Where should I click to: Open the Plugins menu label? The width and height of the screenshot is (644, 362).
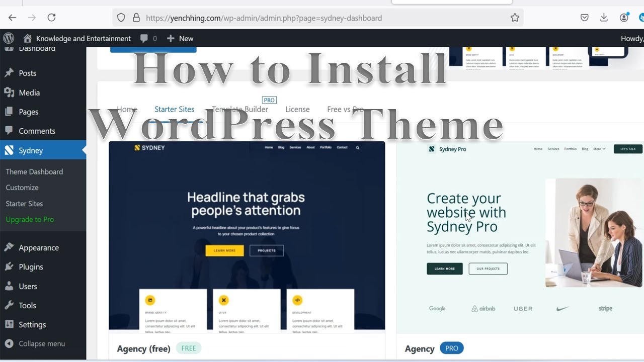click(31, 266)
